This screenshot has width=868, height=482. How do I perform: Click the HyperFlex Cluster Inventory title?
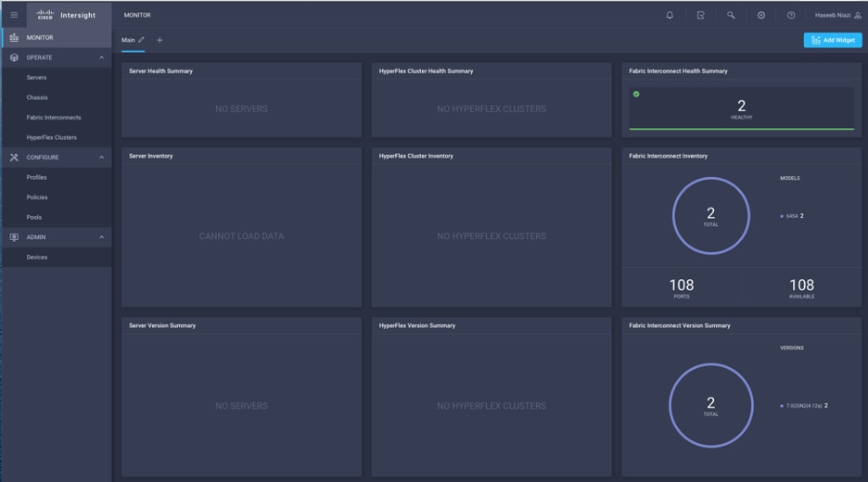[415, 156]
